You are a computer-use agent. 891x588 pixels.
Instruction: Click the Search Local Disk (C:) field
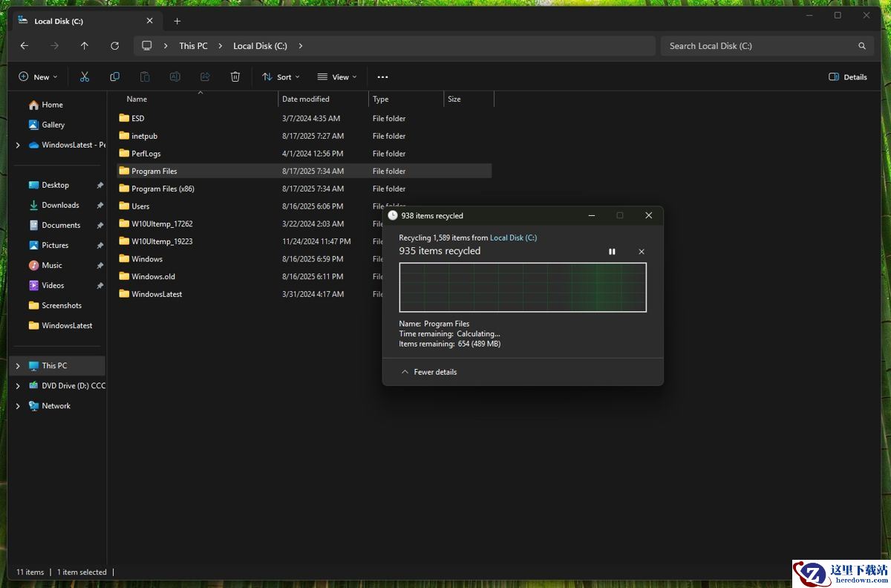click(x=757, y=46)
